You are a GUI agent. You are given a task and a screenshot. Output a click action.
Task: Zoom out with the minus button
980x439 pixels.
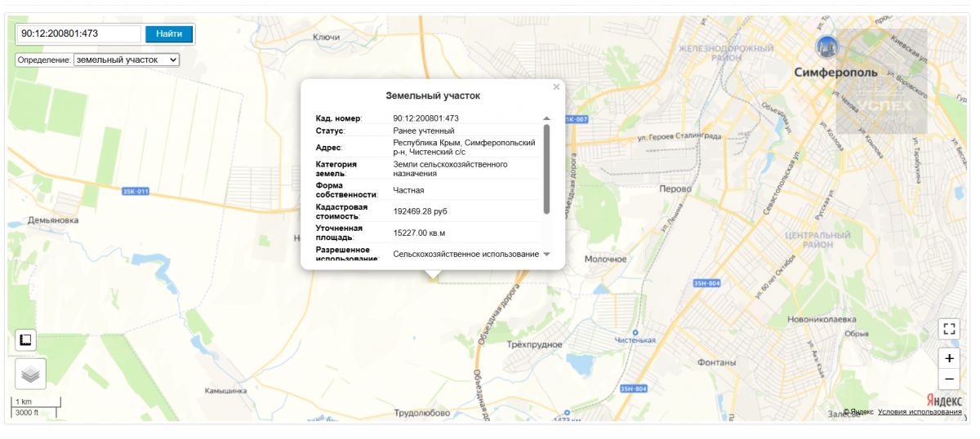point(949,379)
